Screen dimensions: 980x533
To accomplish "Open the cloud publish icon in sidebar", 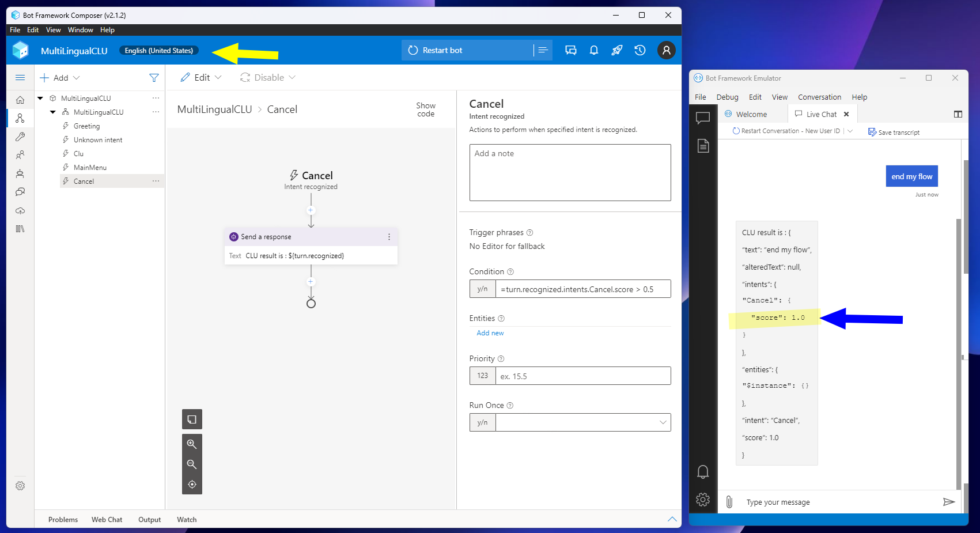I will point(20,210).
